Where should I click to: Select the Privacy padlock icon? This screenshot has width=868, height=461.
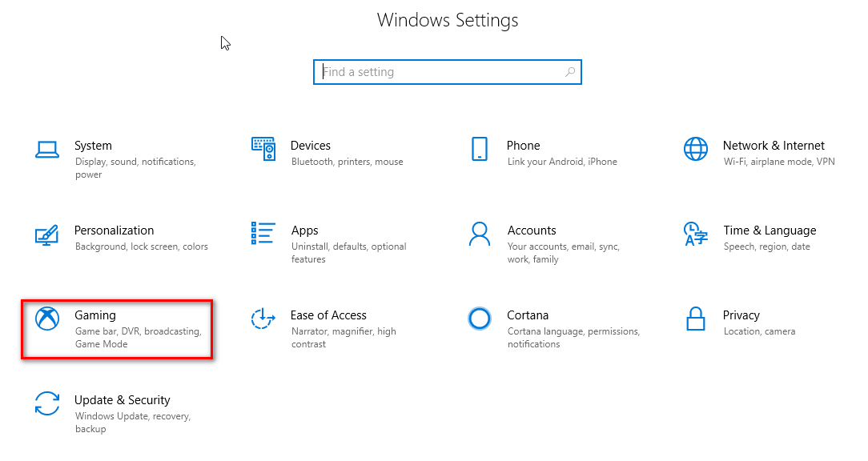point(696,319)
